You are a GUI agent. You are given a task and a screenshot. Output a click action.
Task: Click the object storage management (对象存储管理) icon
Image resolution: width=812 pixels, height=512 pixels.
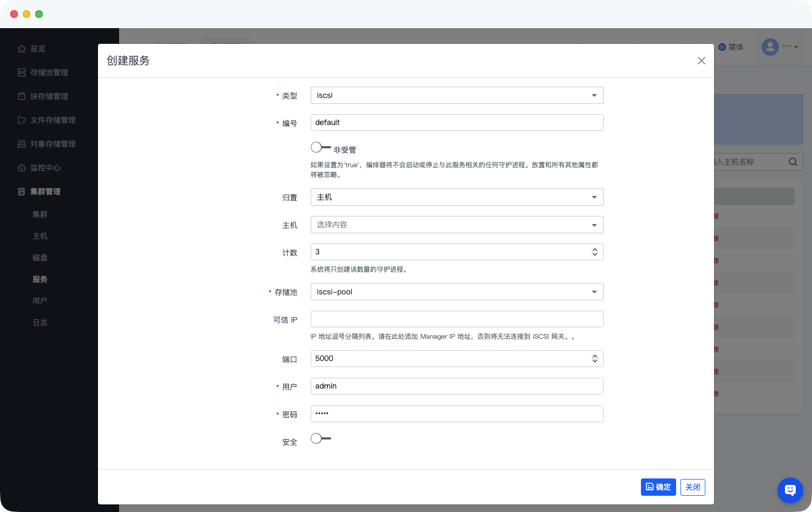pos(22,144)
